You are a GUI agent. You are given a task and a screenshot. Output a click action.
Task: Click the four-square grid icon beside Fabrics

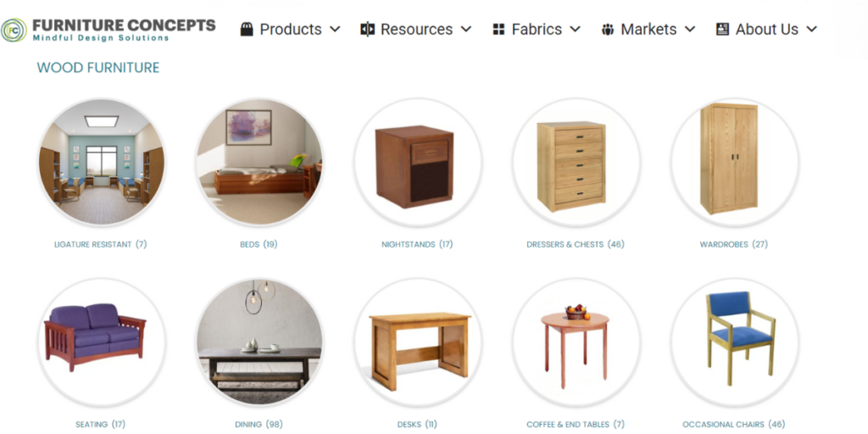[x=498, y=30]
